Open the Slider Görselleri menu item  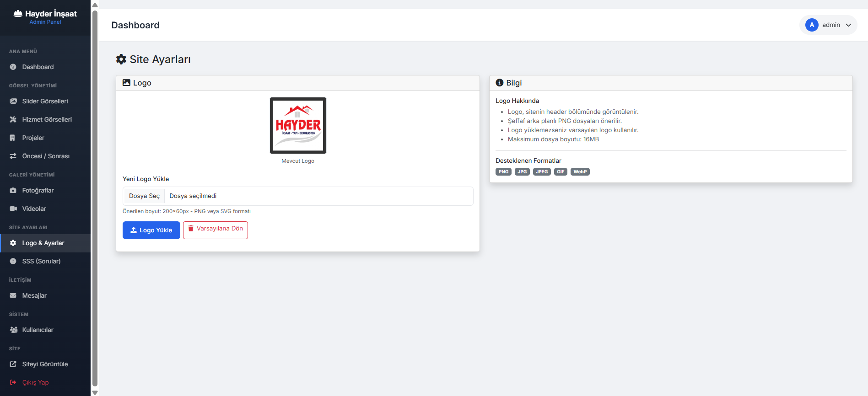pos(45,101)
